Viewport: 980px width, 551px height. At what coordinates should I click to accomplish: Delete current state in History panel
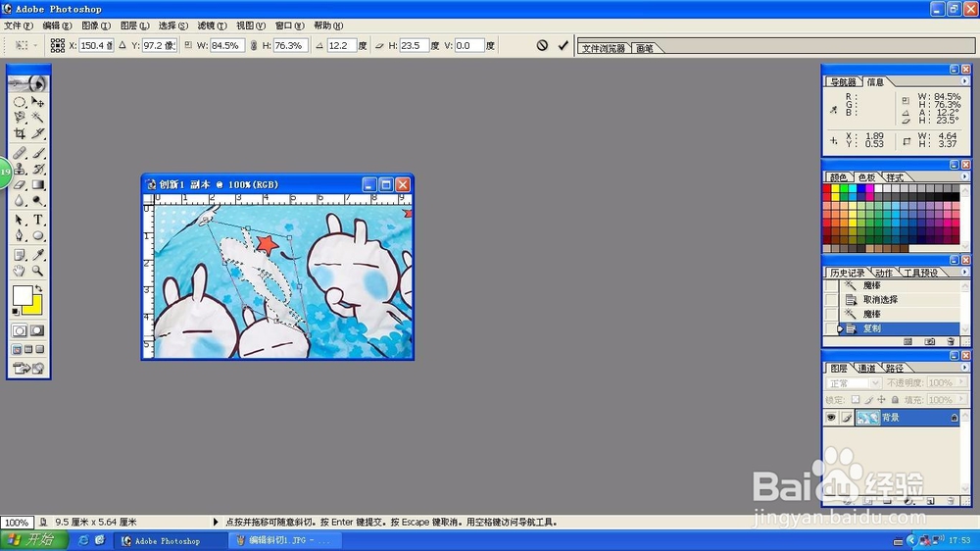tap(951, 341)
